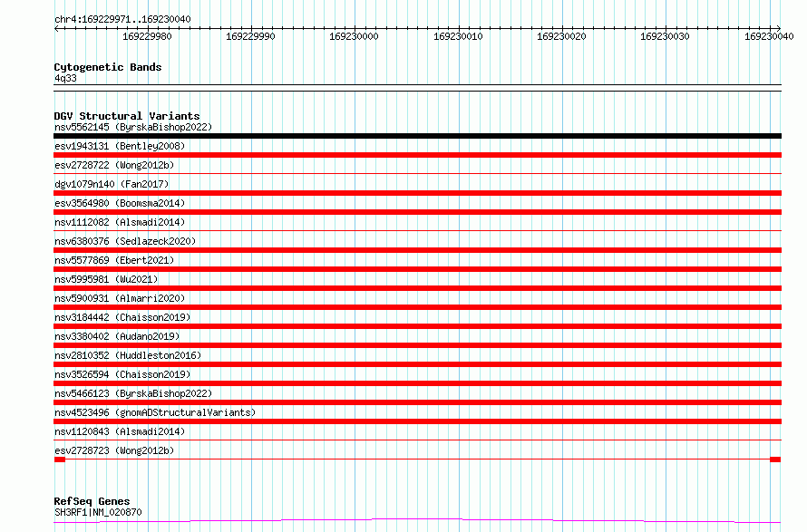Screen dimensions: 807x532
Task: Click the red bar under nsv4523496
Action: pyautogui.click(x=417, y=421)
